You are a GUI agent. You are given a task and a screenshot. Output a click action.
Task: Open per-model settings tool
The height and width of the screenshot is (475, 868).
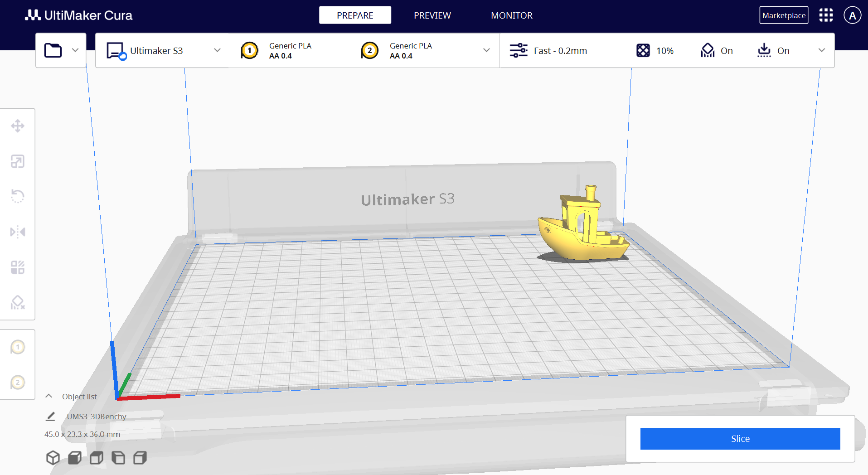coord(18,267)
